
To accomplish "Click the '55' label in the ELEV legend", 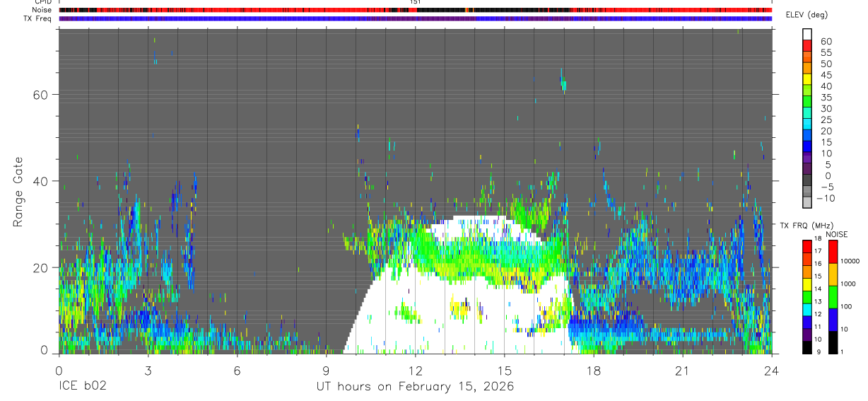I will click(826, 53).
